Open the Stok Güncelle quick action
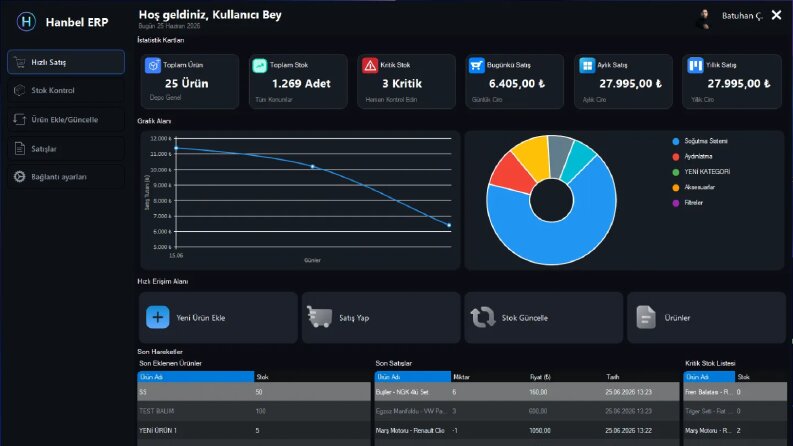This screenshot has height=446, width=793. (x=544, y=318)
